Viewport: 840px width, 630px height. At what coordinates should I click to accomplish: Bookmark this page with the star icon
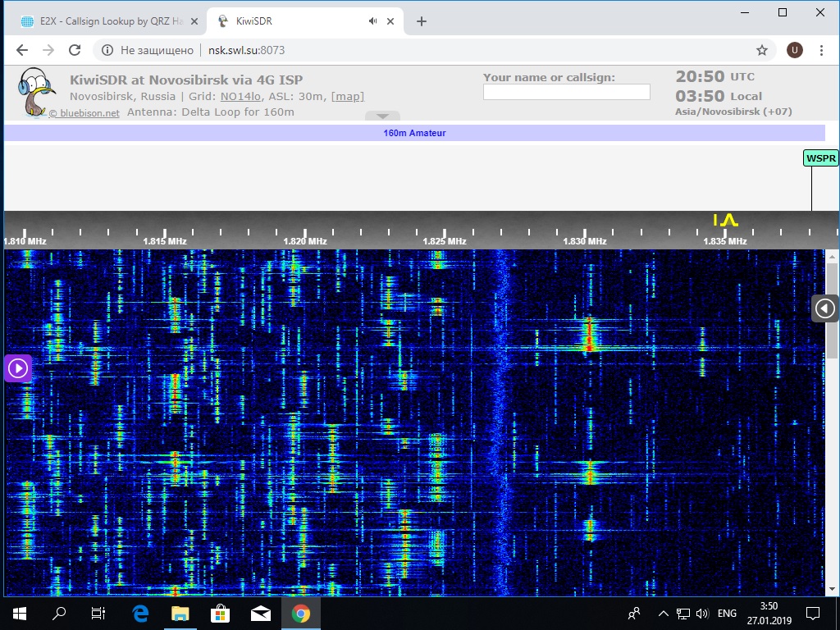(x=761, y=50)
